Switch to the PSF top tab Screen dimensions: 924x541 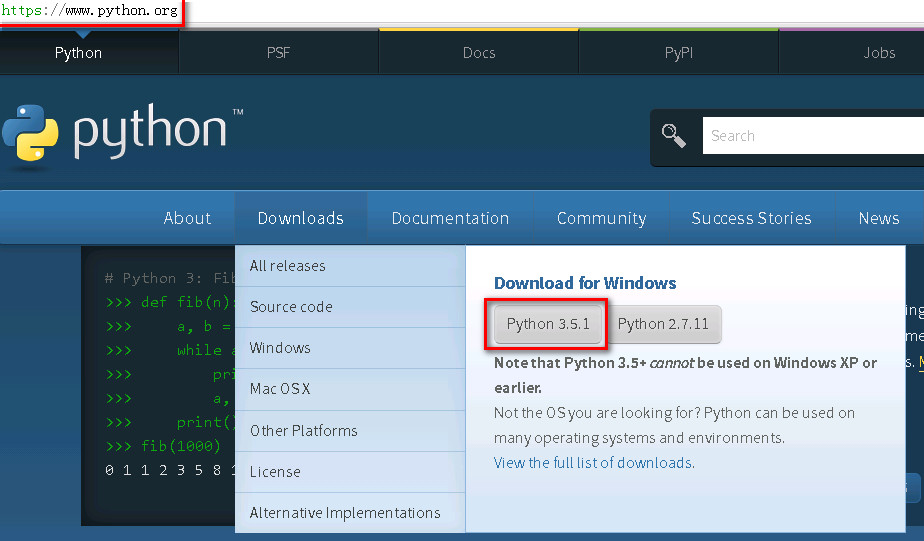click(x=279, y=53)
